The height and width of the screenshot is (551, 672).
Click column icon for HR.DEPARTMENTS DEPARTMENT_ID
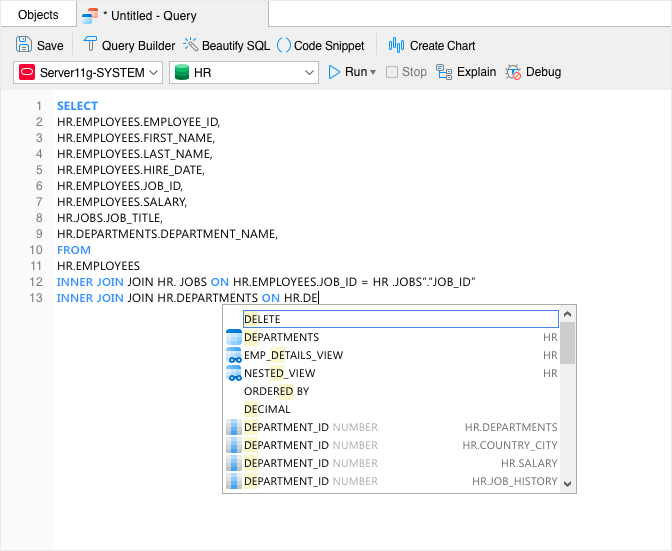[234, 427]
